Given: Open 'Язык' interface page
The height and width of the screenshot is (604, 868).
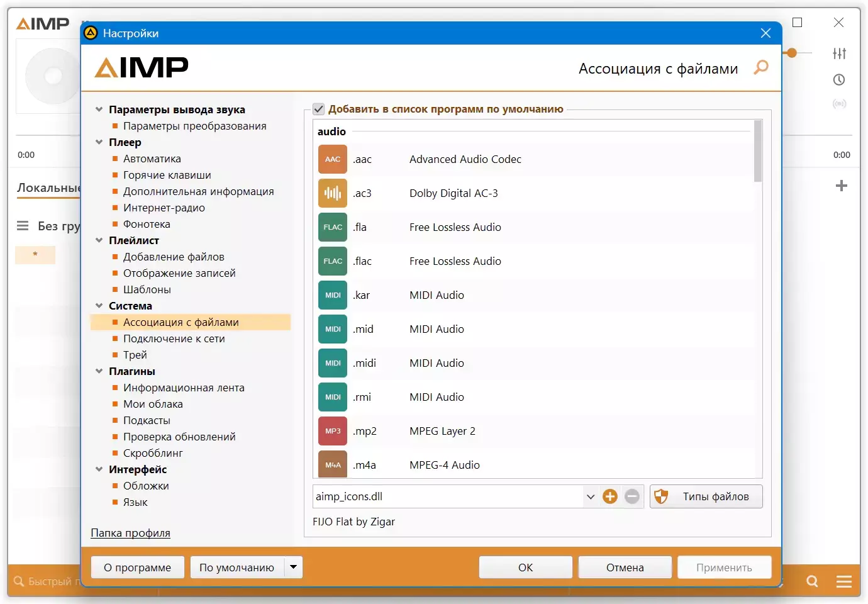Looking at the screenshot, I should pyautogui.click(x=135, y=502).
